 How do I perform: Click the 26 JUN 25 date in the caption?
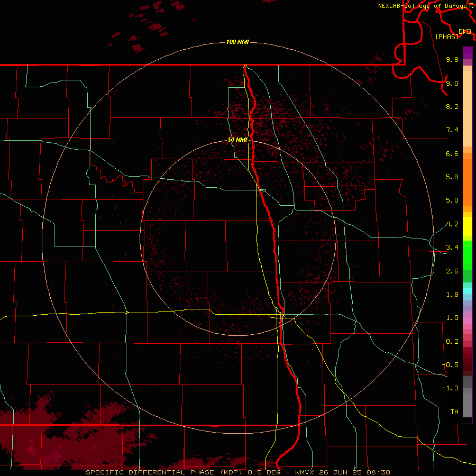[341, 472]
